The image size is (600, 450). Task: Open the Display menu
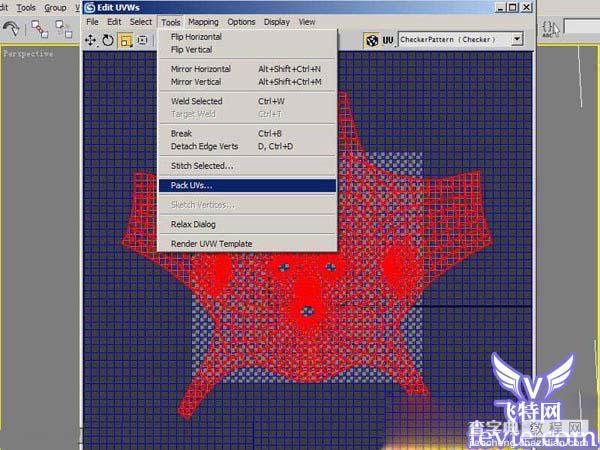coord(277,22)
